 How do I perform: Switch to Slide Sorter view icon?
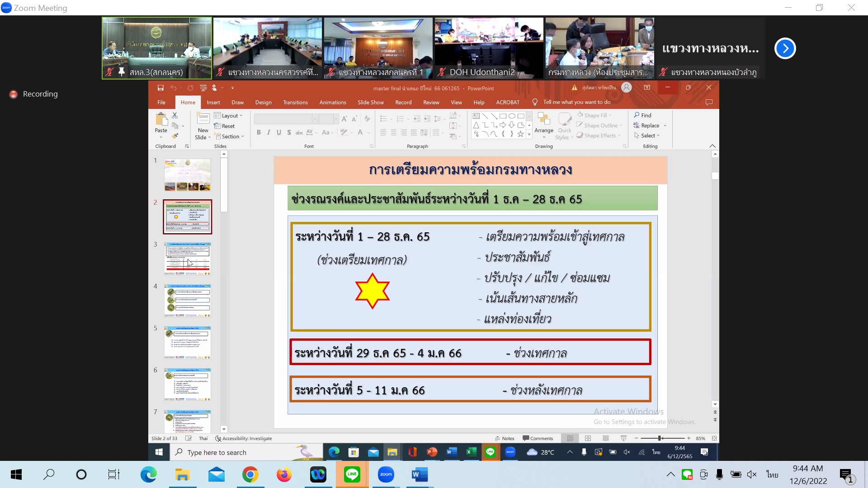click(588, 438)
